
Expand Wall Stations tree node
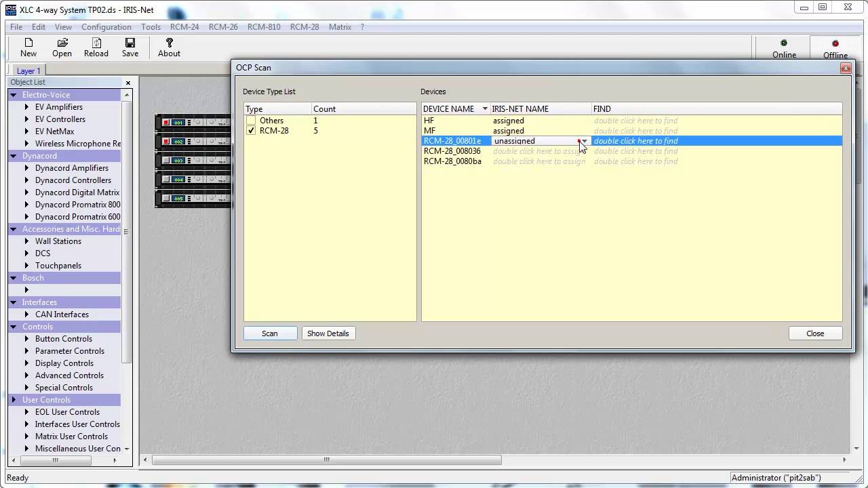coord(26,241)
